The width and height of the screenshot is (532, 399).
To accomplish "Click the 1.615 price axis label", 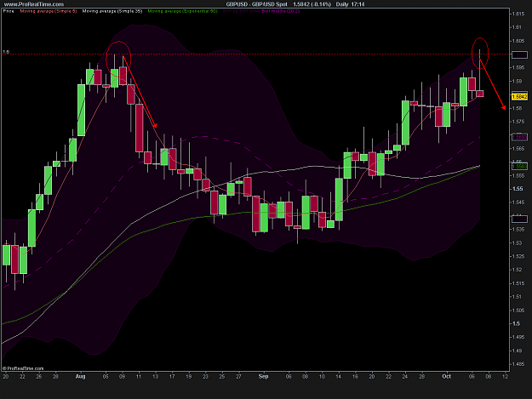I will click(518, 14).
